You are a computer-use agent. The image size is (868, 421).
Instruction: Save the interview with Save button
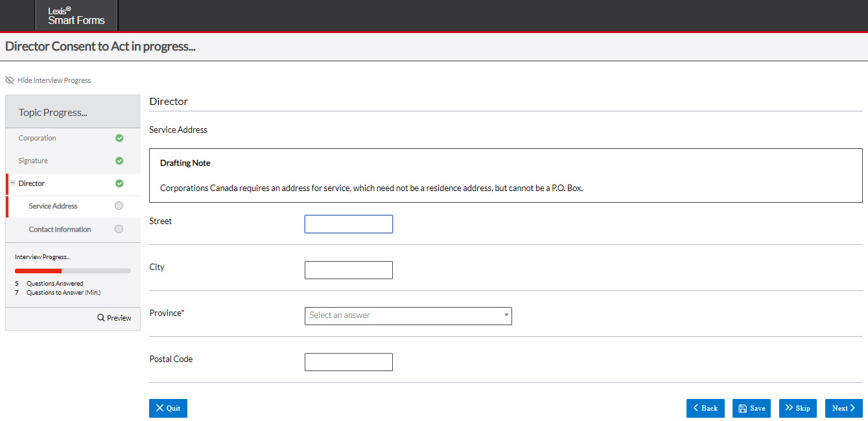click(751, 408)
